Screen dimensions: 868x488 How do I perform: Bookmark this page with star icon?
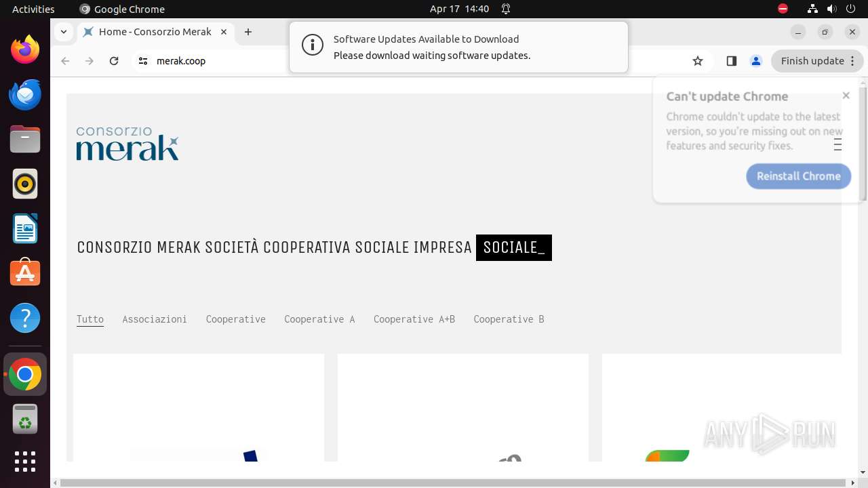(x=698, y=61)
